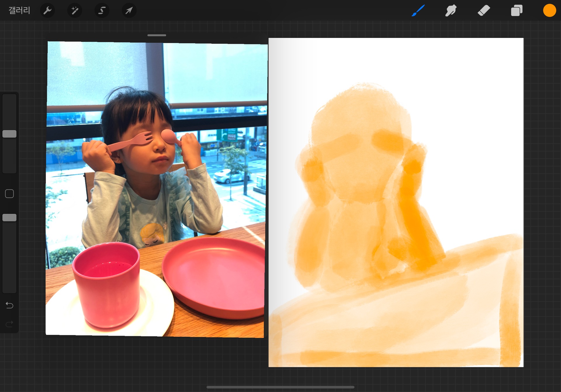Select the Paint brush tool

click(x=418, y=11)
